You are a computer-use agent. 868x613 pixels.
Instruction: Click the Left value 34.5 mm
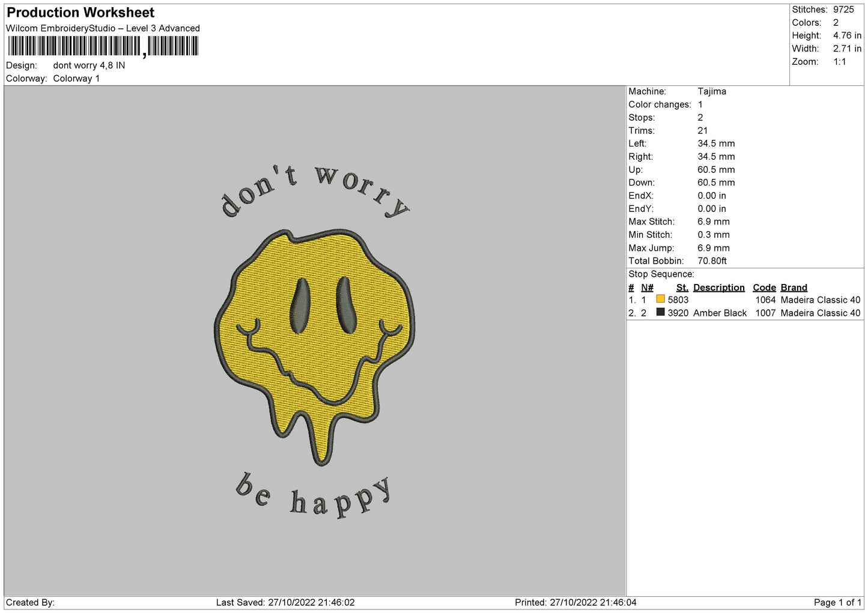[716, 143]
